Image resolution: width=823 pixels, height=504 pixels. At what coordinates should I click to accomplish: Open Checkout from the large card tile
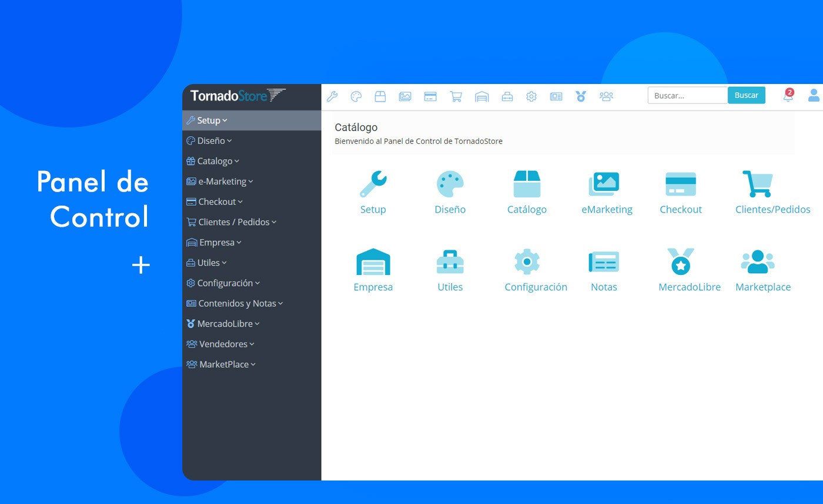pyautogui.click(x=681, y=193)
